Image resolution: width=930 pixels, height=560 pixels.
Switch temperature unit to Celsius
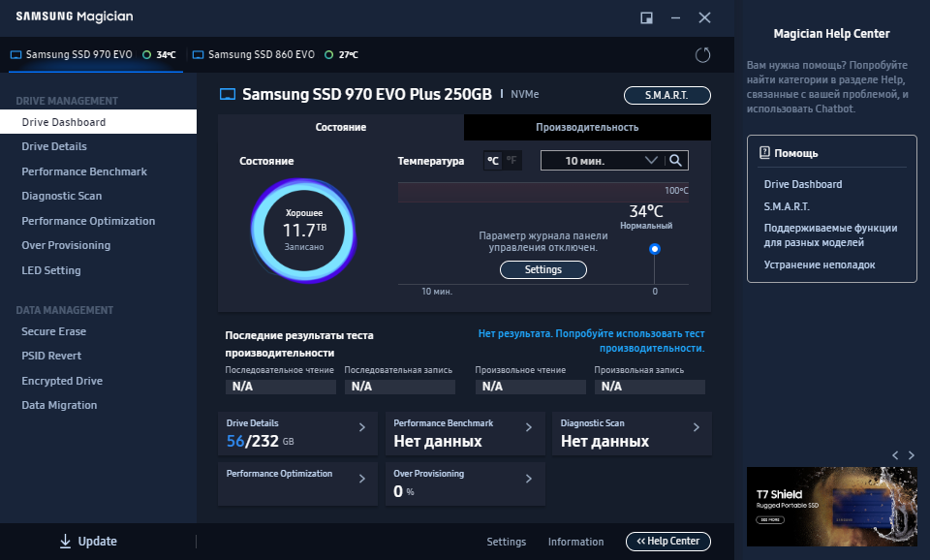(x=493, y=161)
